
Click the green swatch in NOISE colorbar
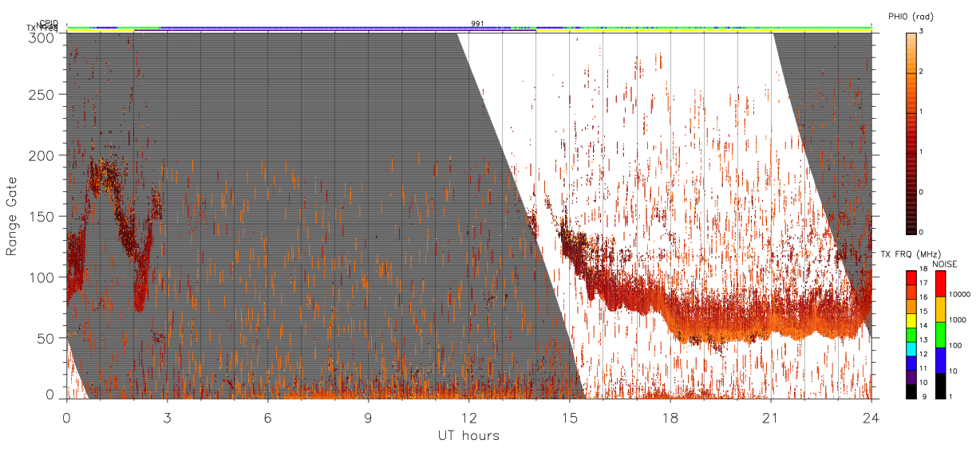click(941, 335)
